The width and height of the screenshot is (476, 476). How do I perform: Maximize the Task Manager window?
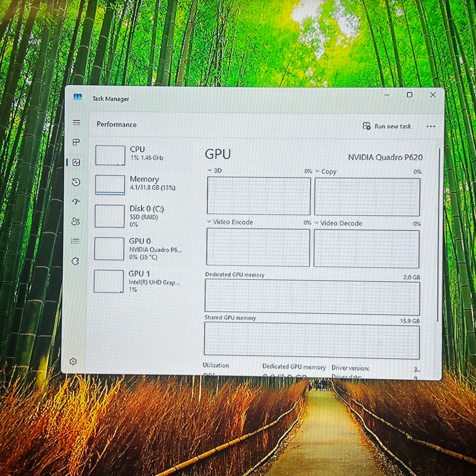[410, 95]
